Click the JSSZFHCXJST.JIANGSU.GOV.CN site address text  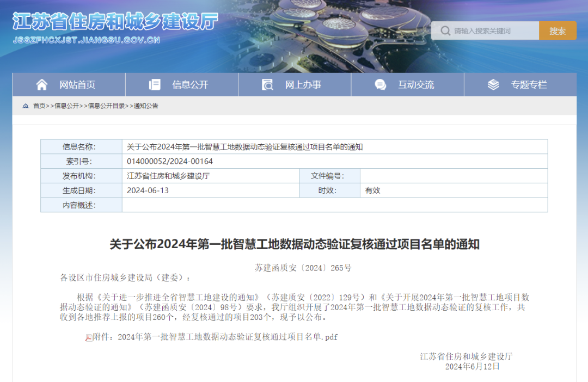pos(86,40)
